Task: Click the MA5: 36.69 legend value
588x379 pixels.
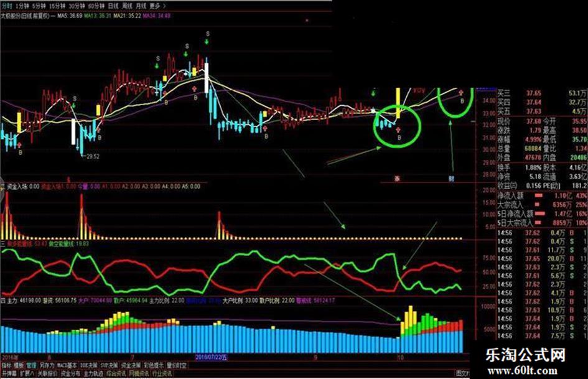Action: tap(69, 16)
